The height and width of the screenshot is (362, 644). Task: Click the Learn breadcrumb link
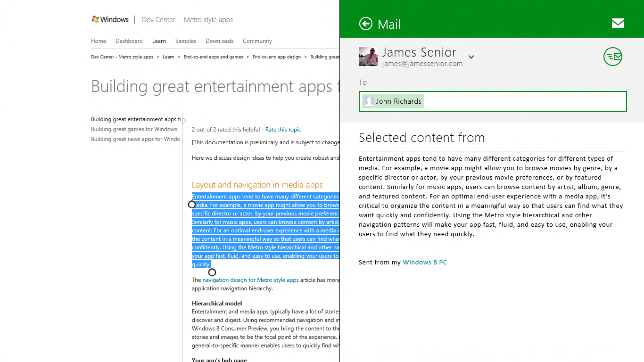[168, 57]
